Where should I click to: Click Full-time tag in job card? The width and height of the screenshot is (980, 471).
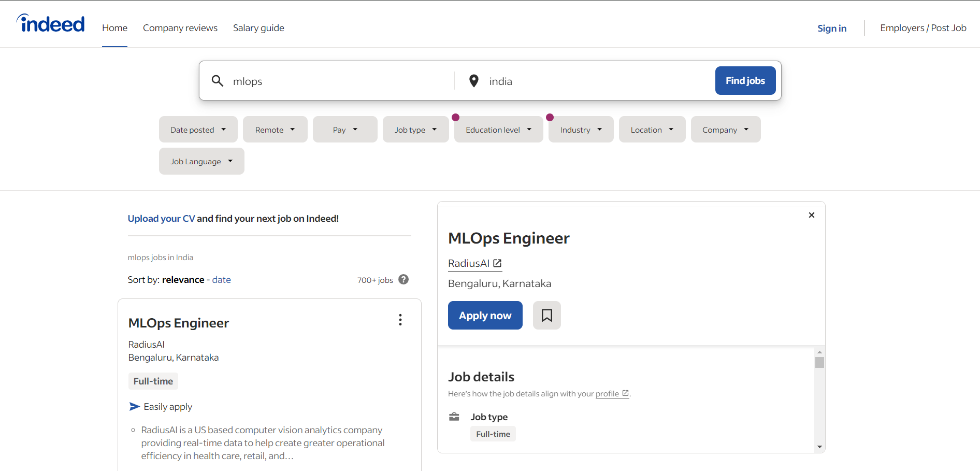point(153,381)
